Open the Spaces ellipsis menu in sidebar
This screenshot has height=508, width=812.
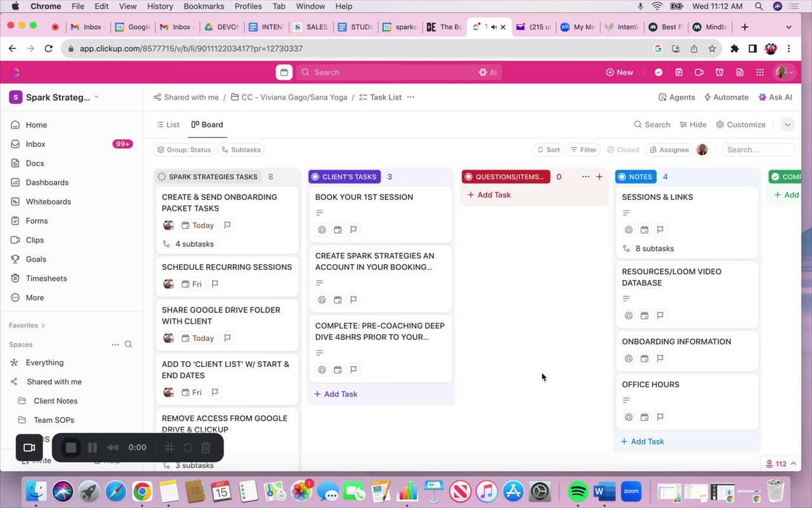coord(115,344)
